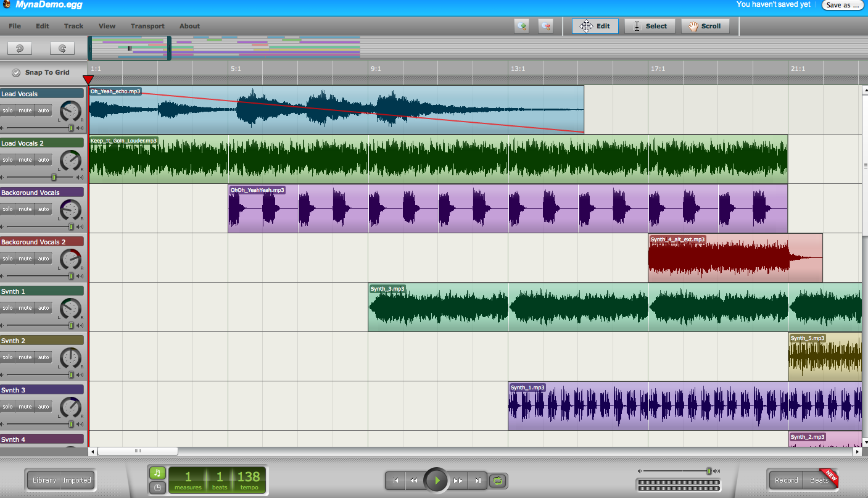Open the Track menu
Image resolution: width=868 pixels, height=498 pixels.
click(73, 26)
